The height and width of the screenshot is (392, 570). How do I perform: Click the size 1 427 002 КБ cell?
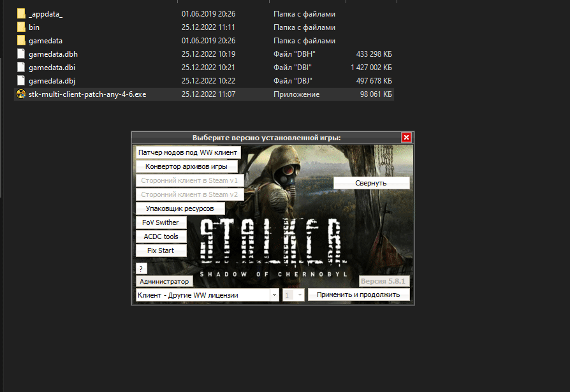point(371,68)
